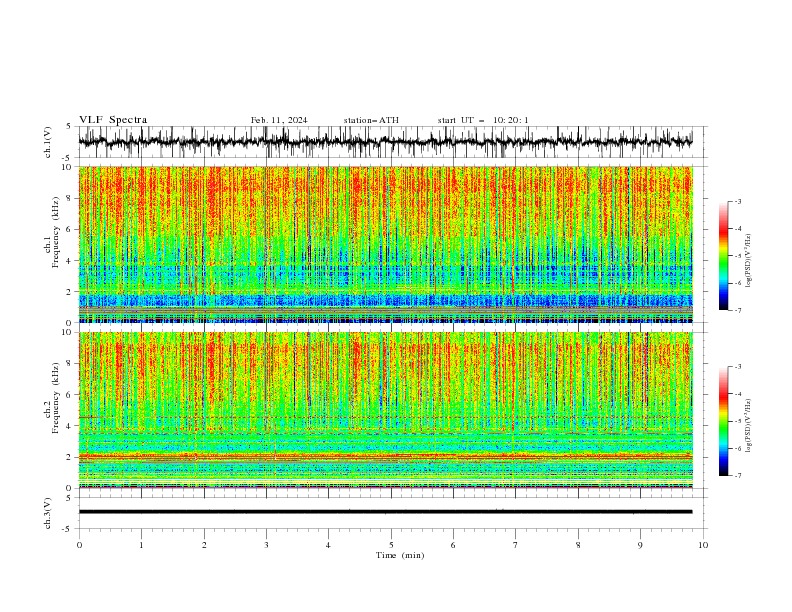Click ch.1 frequency tick label 10
The image size is (792, 612).
tap(66, 167)
